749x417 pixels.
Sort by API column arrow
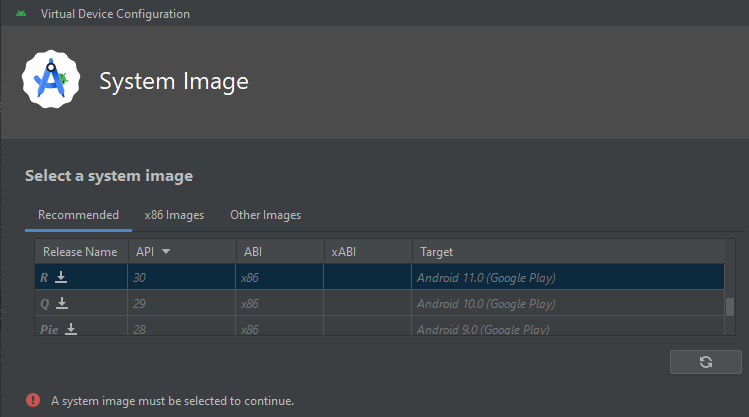[166, 252]
